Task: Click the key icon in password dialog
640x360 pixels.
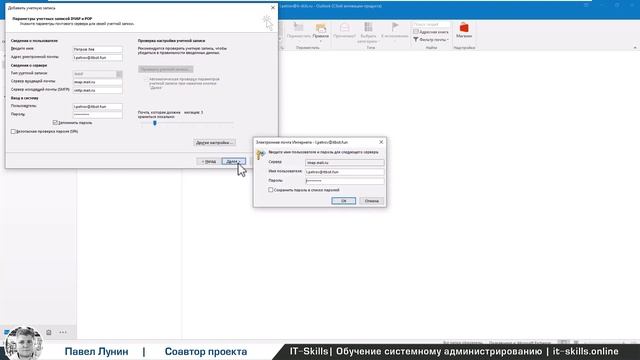Action: pyautogui.click(x=260, y=154)
